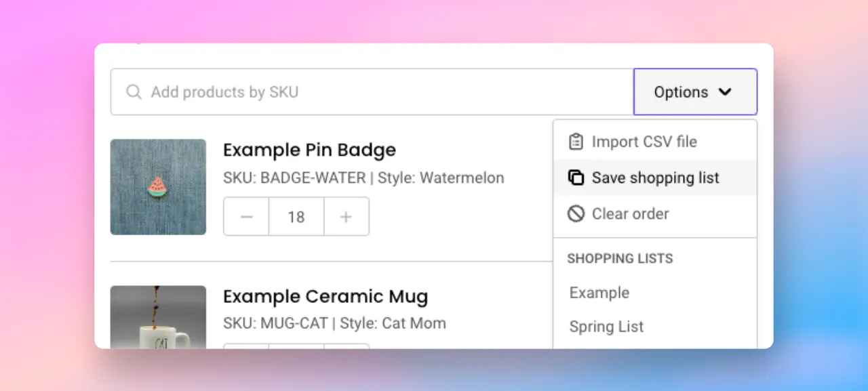
Task: Select Save shopping list option
Action: [655, 177]
